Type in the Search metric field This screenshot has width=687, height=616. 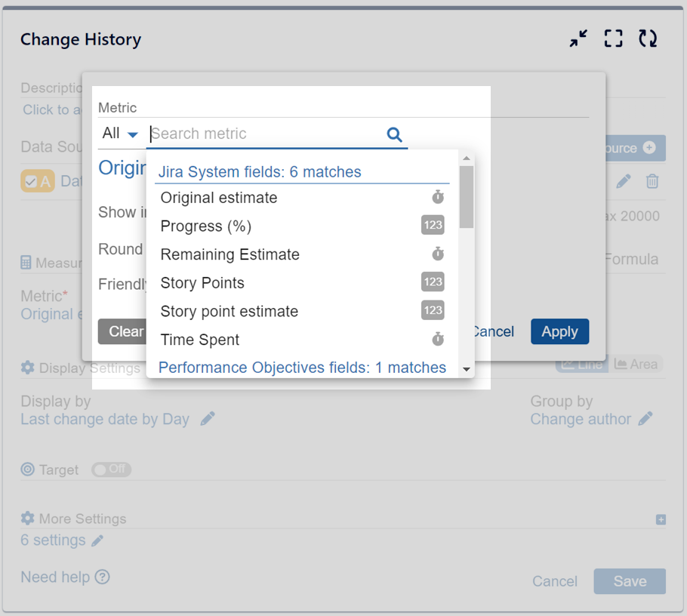[x=264, y=134]
